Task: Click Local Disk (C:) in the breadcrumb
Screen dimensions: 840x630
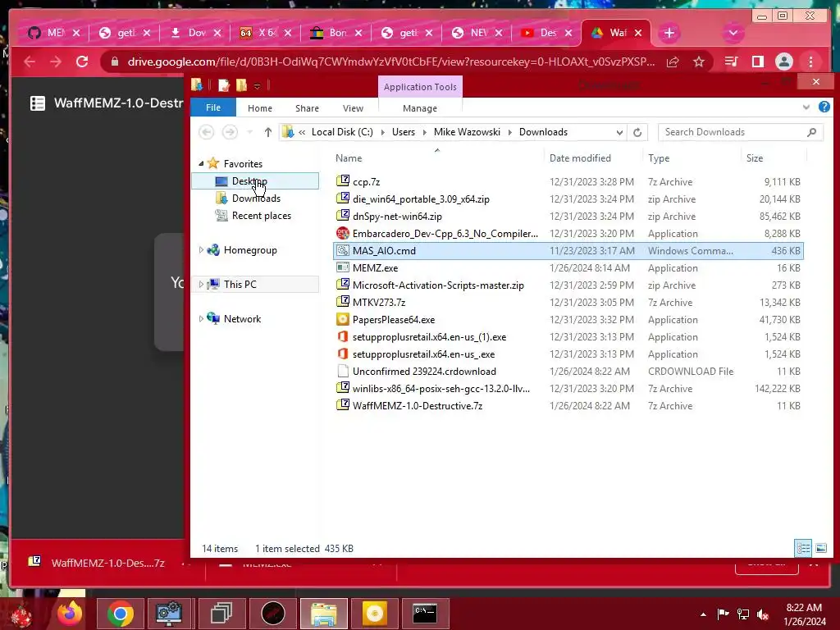Action: (342, 132)
